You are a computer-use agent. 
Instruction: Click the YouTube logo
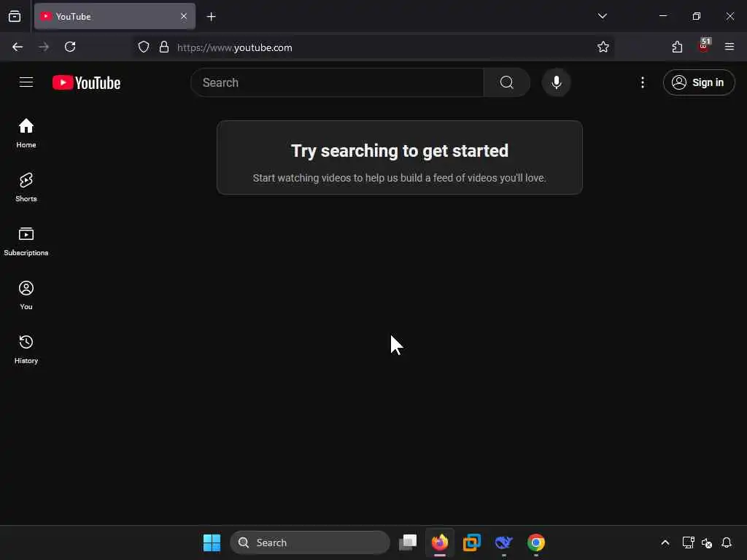point(86,82)
